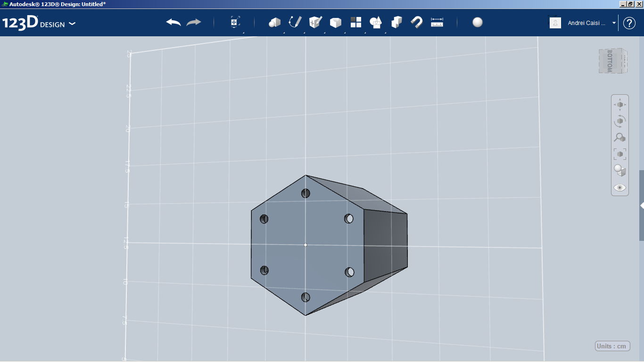Open the Material sphere tool
This screenshot has width=644, height=362.
pos(478,23)
